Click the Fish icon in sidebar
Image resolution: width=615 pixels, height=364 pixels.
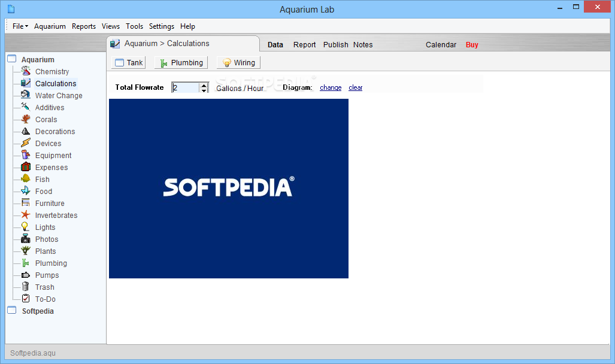[x=26, y=179]
